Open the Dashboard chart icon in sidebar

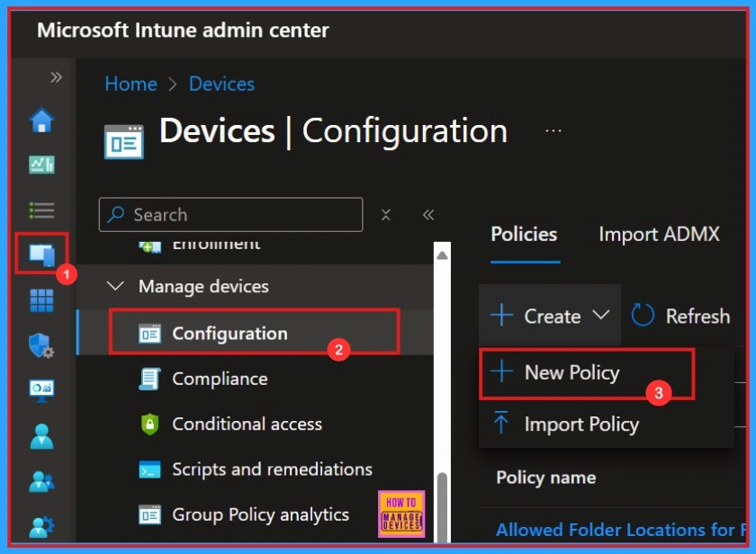(x=42, y=165)
